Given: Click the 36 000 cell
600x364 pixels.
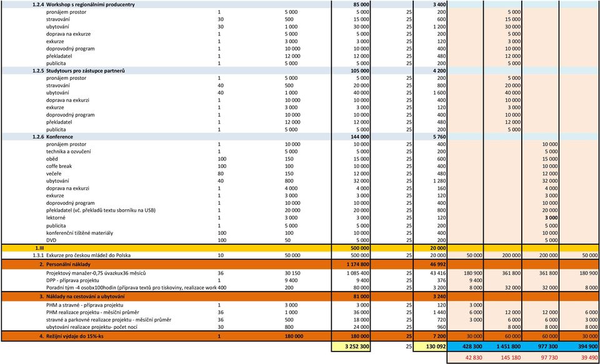Looking at the screenshot, I should [361, 312].
